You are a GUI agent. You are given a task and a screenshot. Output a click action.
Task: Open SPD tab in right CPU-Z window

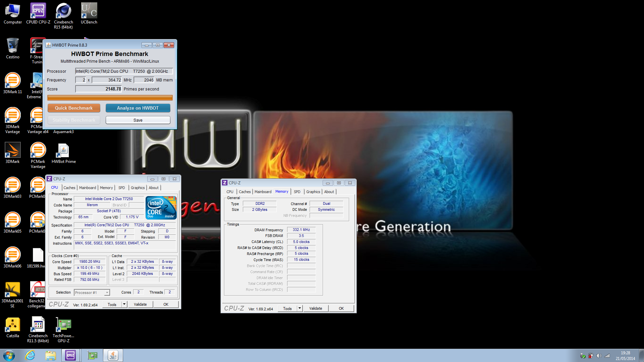297,192
